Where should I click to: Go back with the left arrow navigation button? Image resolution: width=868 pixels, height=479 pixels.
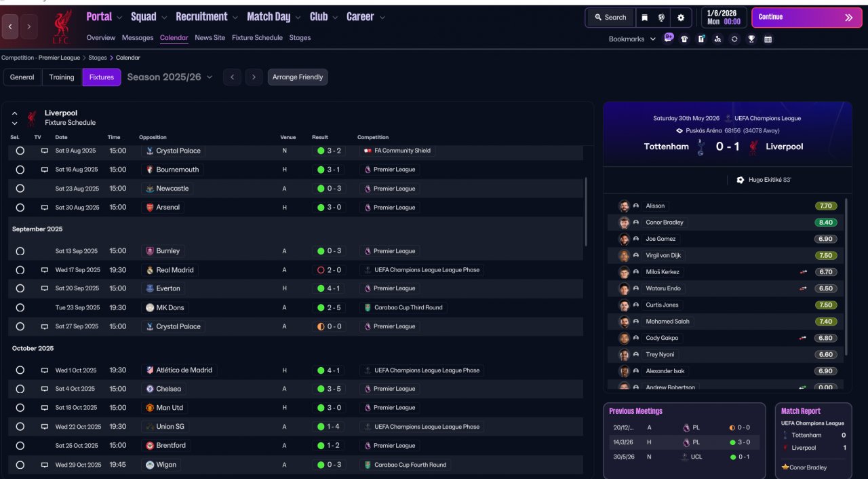[x=11, y=26]
